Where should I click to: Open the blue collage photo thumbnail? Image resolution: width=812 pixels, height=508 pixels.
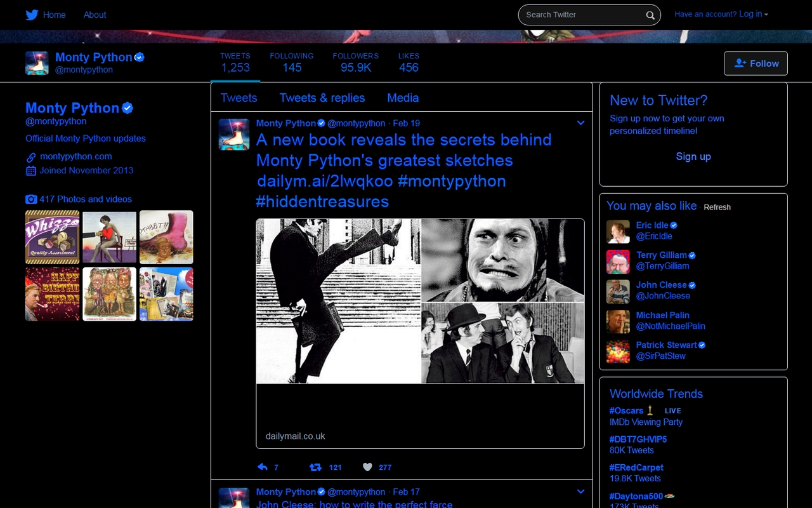pos(166,294)
